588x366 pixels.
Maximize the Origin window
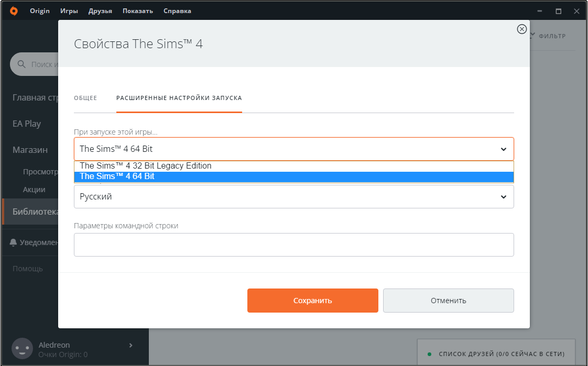coord(558,11)
